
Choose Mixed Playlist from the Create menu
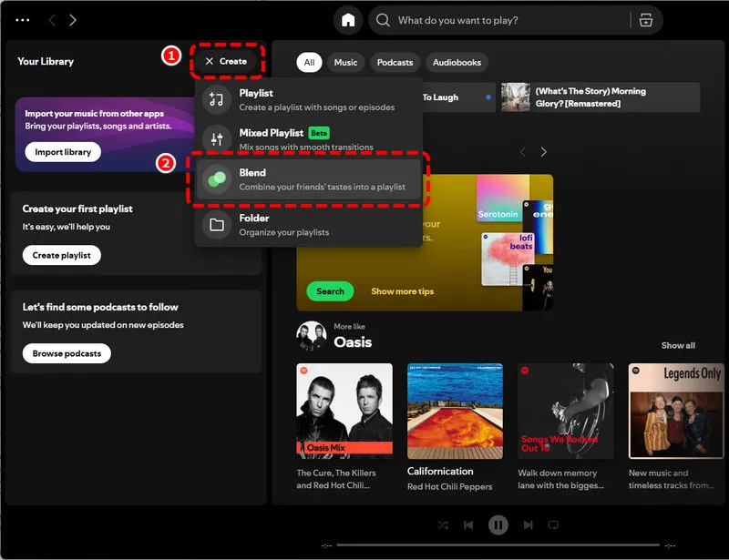pyautogui.click(x=308, y=139)
